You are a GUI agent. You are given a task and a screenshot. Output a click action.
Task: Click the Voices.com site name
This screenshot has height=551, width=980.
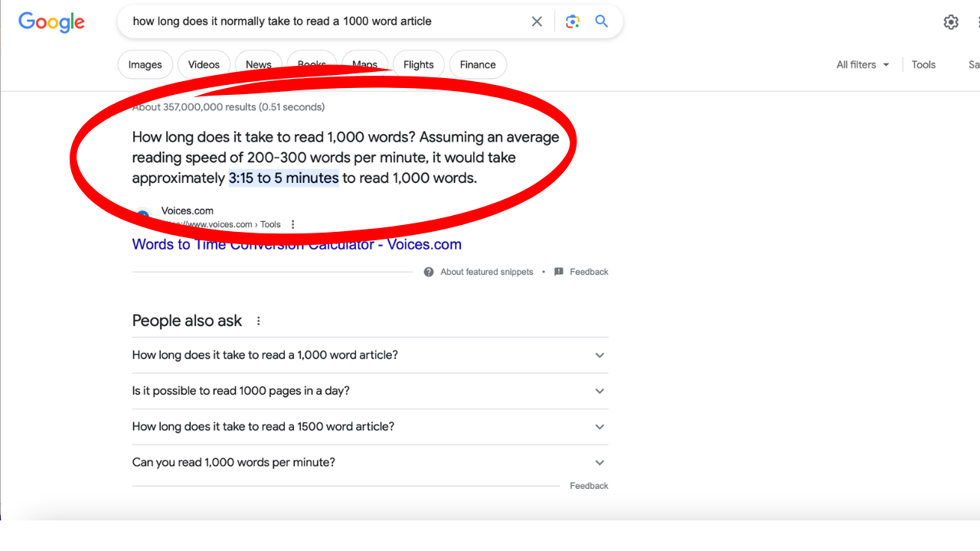pyautogui.click(x=188, y=211)
